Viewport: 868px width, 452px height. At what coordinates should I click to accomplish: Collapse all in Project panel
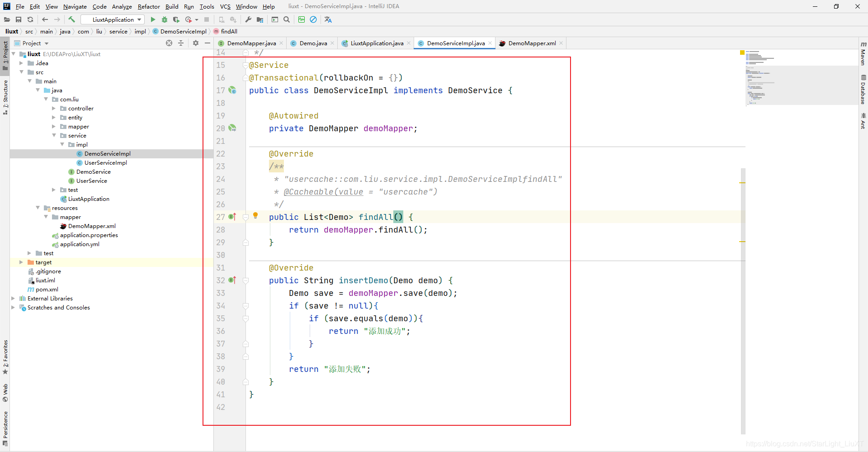(181, 43)
